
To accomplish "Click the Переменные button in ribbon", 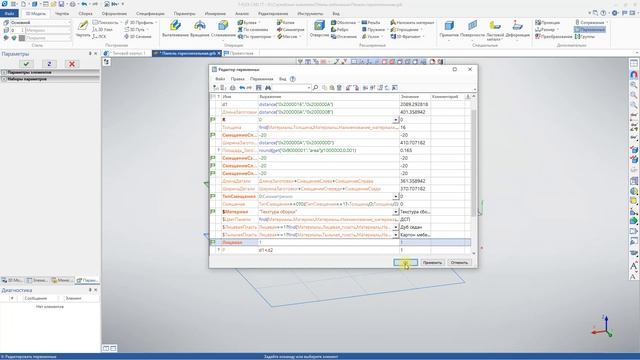I will coord(590,29).
